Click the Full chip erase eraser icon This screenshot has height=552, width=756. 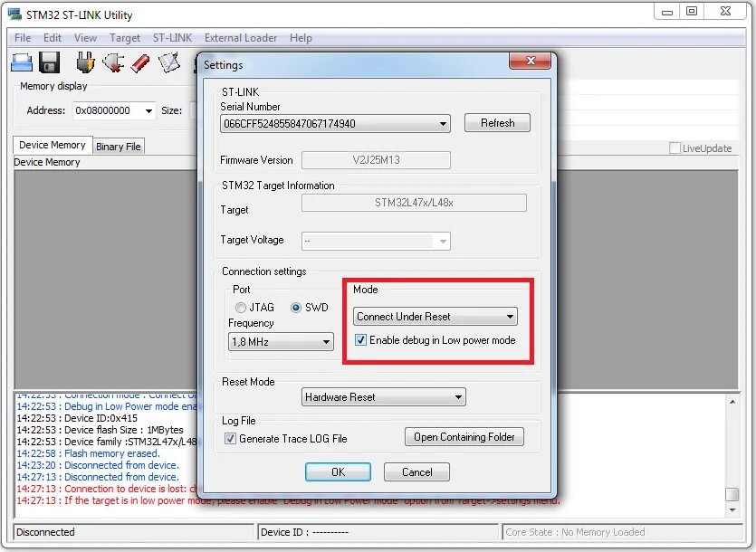(x=140, y=63)
